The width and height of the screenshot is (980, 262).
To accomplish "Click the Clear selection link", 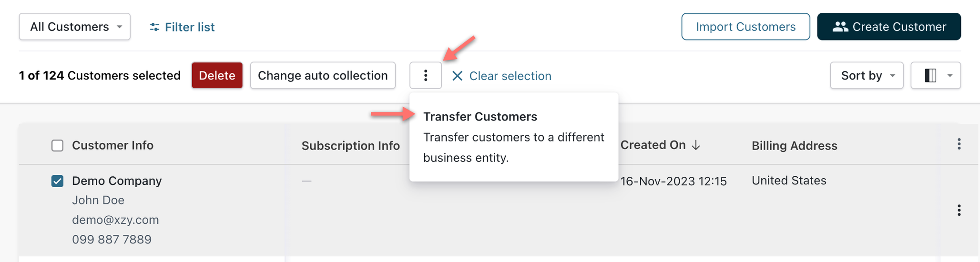I will 510,76.
